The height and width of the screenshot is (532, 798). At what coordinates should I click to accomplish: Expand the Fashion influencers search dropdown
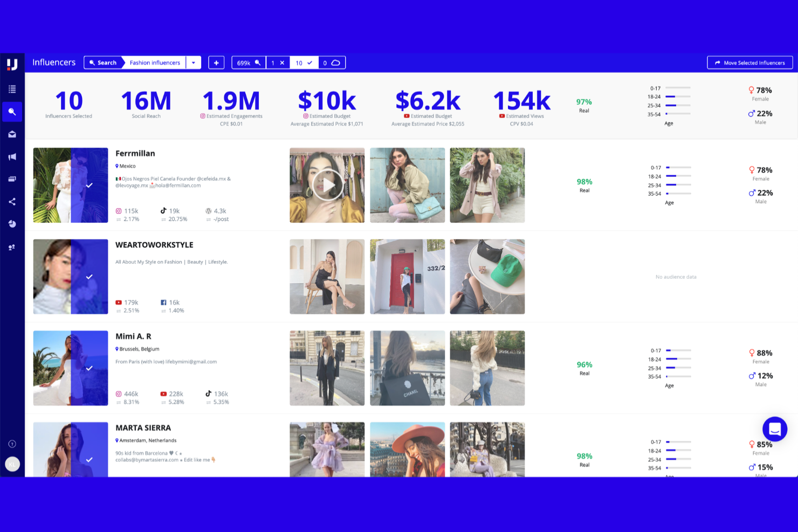[194, 63]
